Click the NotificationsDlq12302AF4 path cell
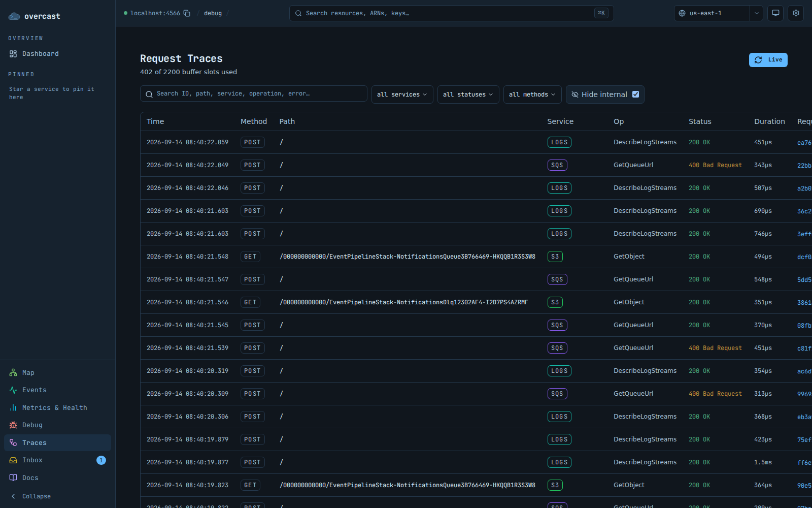 pos(404,302)
